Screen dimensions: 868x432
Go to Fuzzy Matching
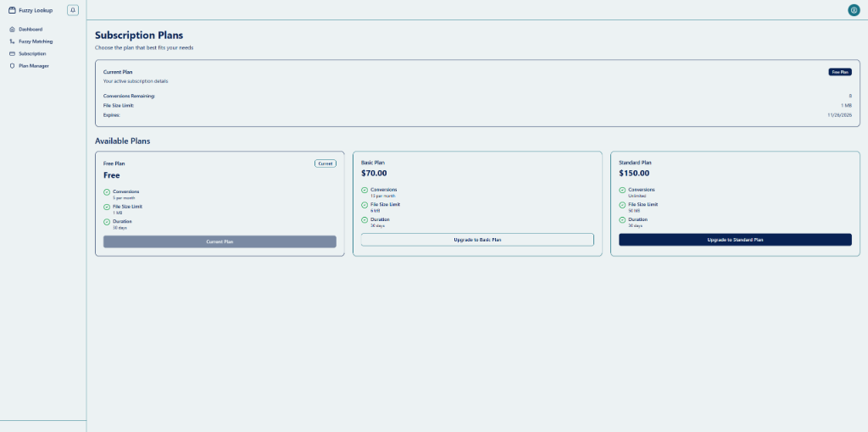pos(36,42)
